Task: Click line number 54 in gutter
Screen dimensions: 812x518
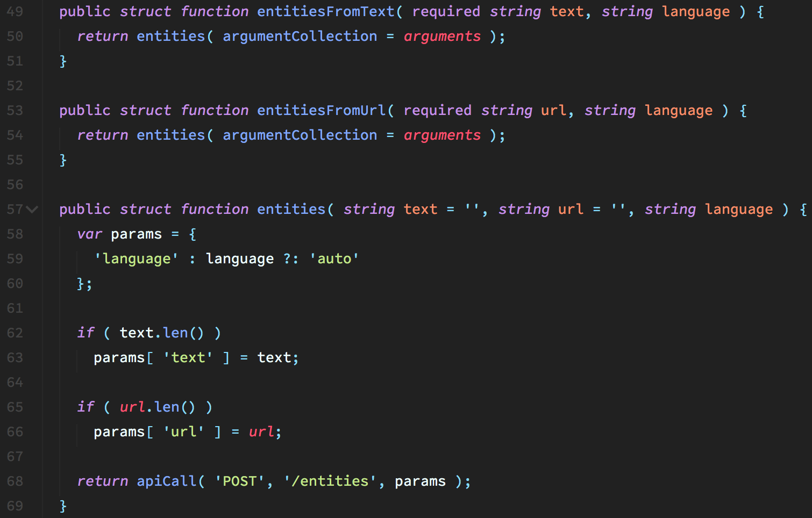Action: coord(15,135)
